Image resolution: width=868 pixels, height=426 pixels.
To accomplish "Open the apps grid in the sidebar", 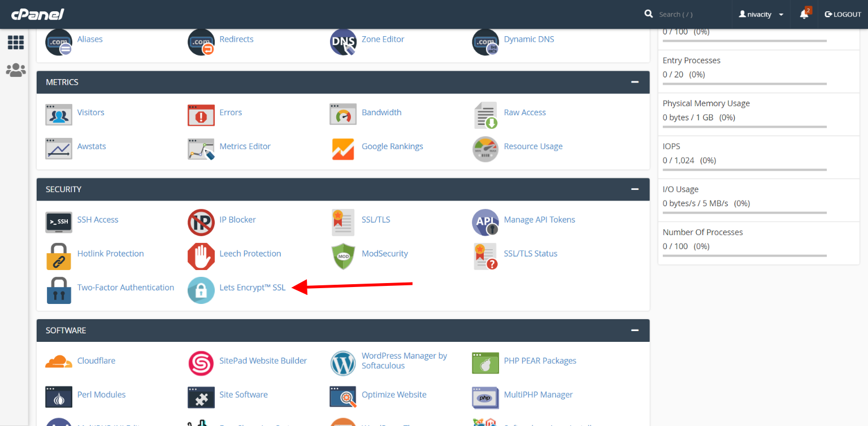I will 15,42.
